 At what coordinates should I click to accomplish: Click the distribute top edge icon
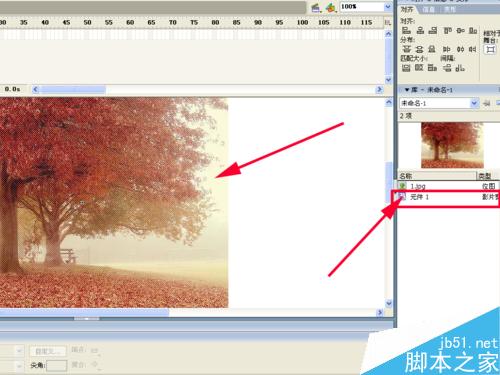406,49
